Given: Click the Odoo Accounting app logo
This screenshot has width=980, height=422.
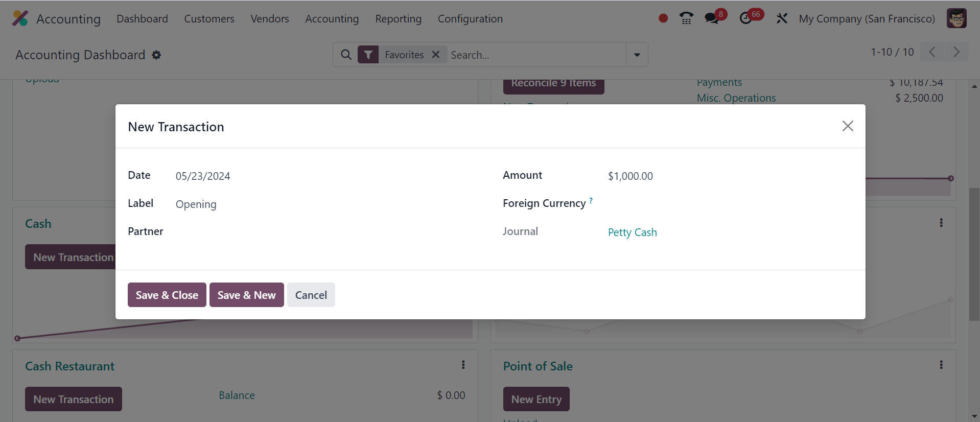Looking at the screenshot, I should [x=20, y=18].
